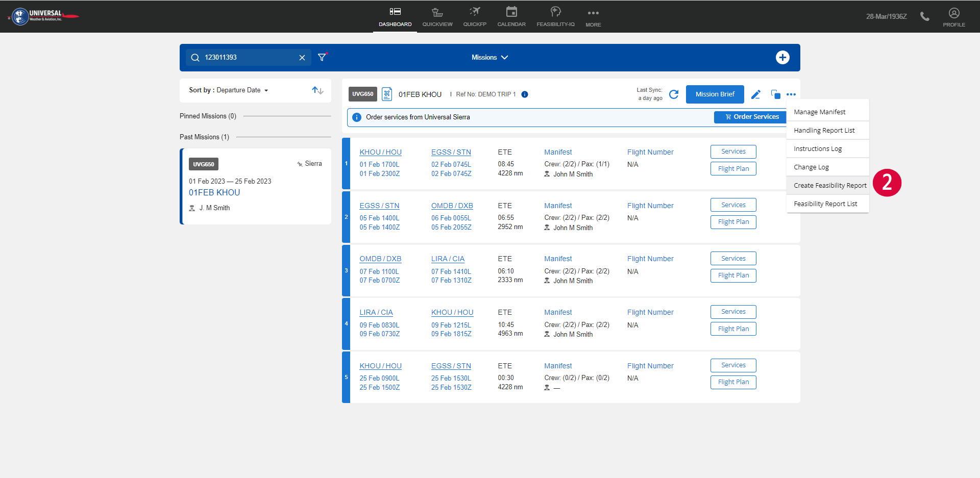Click Services button for leg 4

pyautogui.click(x=733, y=312)
